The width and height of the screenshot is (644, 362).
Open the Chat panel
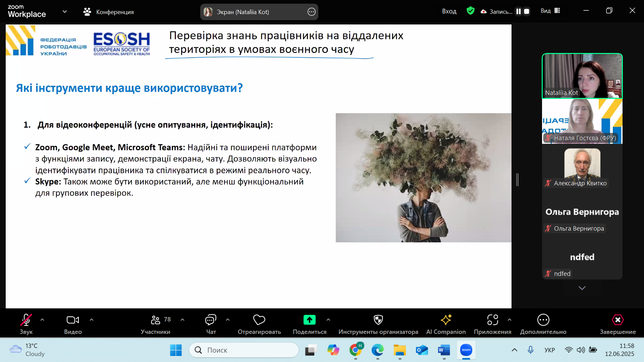[x=211, y=320]
